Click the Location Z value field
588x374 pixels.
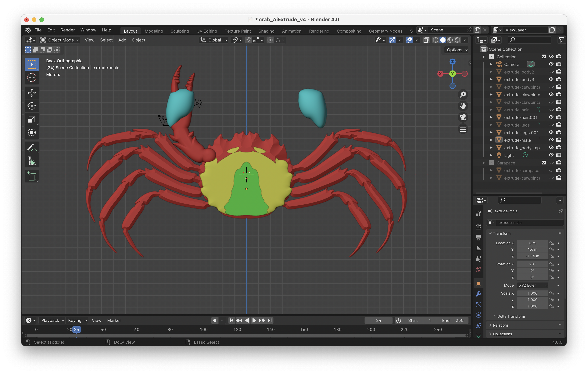coord(532,256)
